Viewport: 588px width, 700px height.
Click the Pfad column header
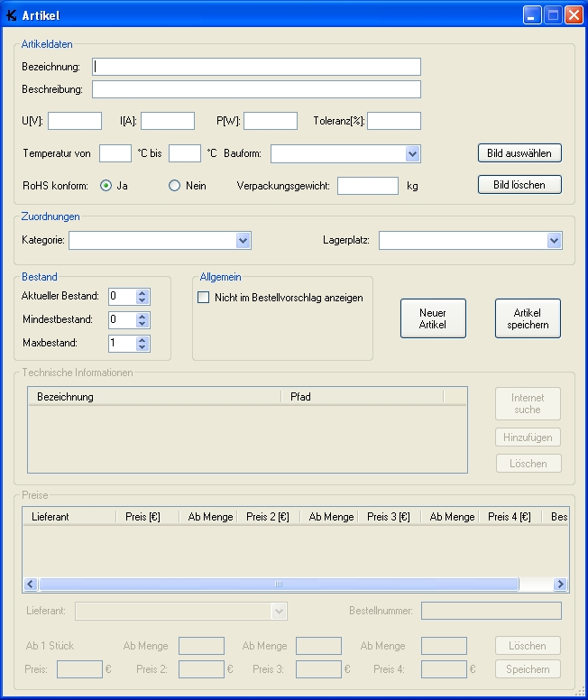[x=362, y=396]
